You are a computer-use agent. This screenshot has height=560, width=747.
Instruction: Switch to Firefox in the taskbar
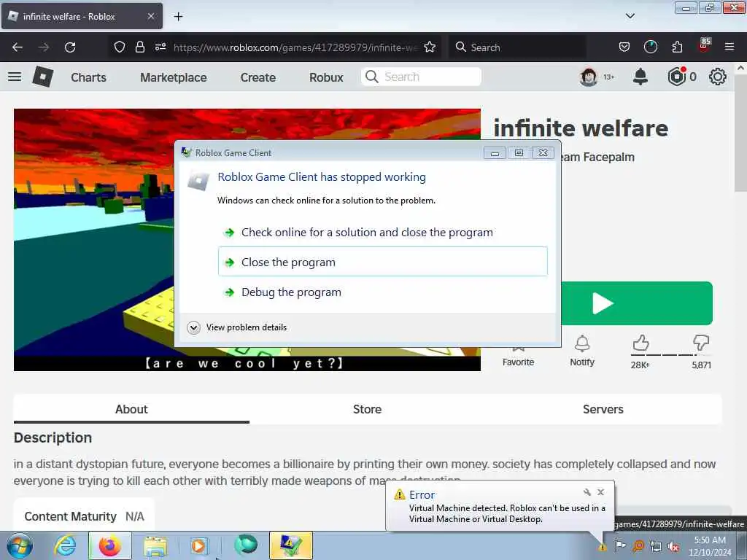(x=110, y=545)
